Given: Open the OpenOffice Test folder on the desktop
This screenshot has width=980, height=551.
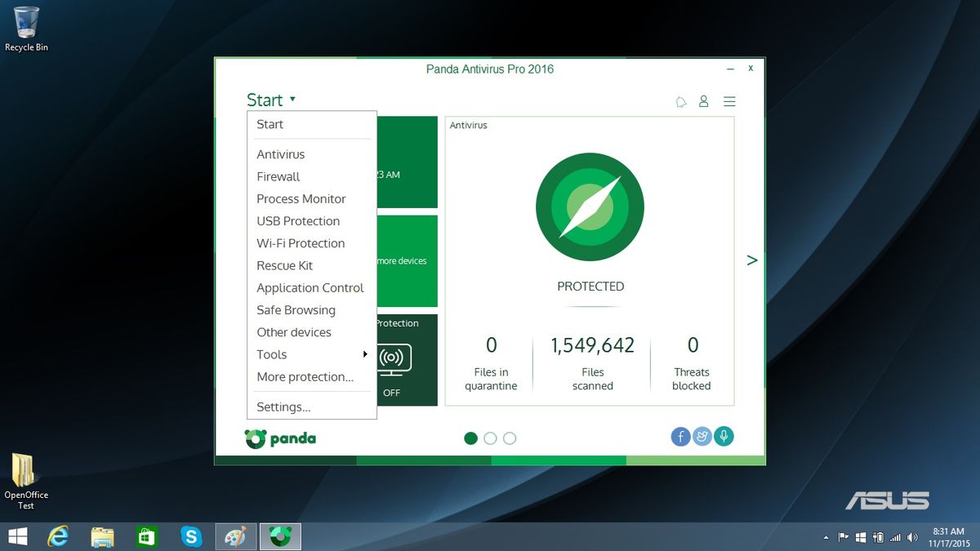Looking at the screenshot, I should [26, 482].
